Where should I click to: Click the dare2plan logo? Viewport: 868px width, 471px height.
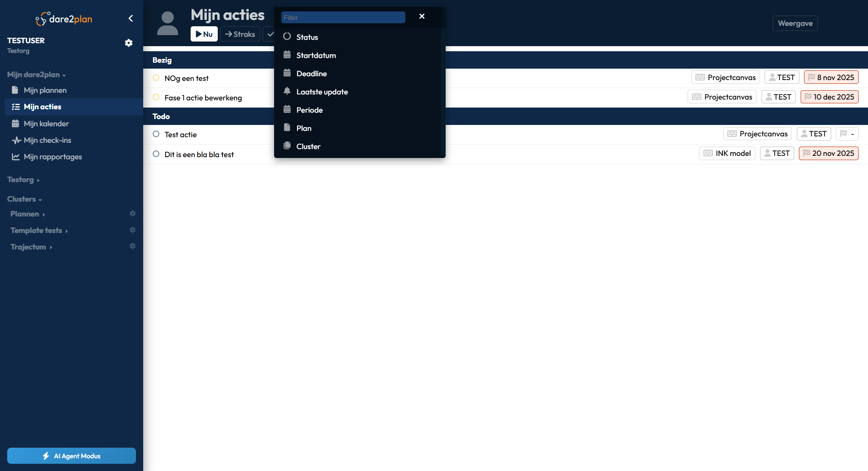[x=64, y=19]
